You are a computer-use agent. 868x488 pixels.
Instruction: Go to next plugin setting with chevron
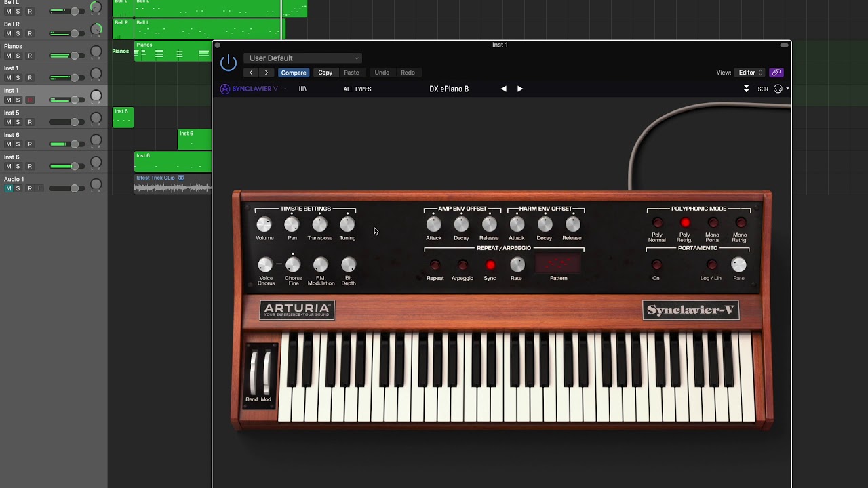[x=266, y=73]
